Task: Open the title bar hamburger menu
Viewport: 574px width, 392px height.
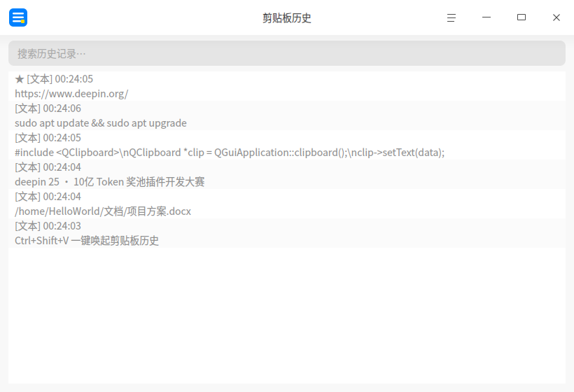Action: point(451,17)
